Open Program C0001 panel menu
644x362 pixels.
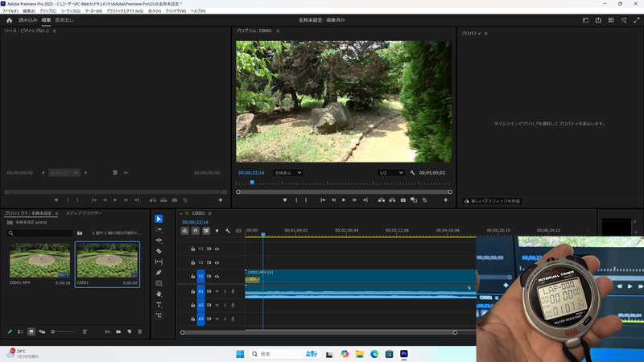[278, 31]
